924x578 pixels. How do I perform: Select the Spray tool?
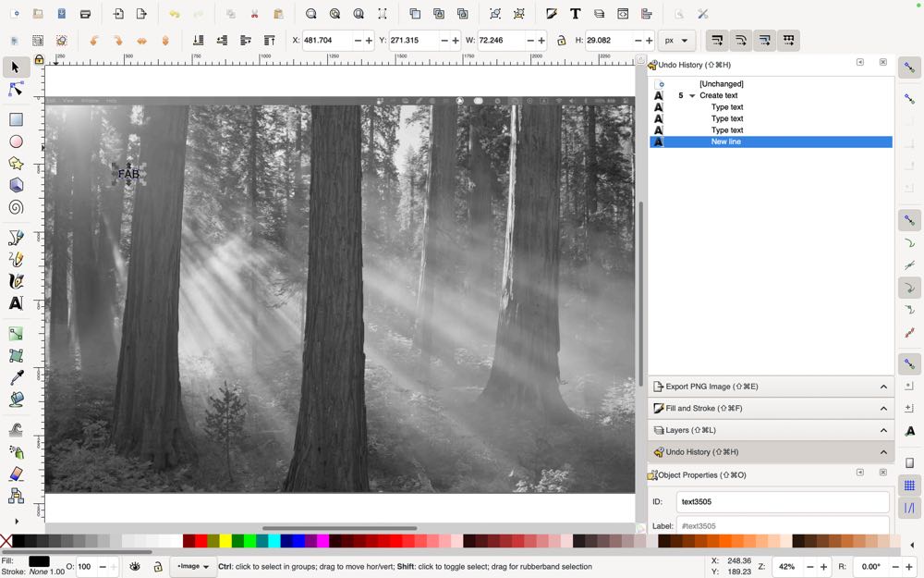(x=16, y=452)
